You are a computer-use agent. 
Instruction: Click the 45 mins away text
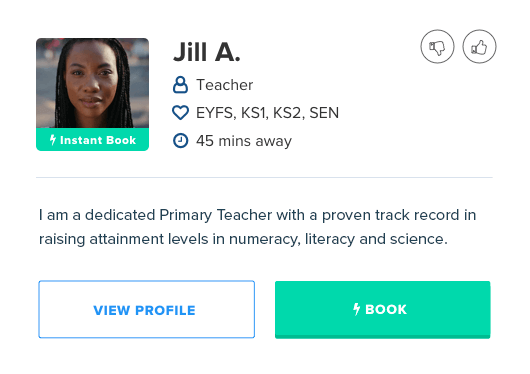(244, 141)
